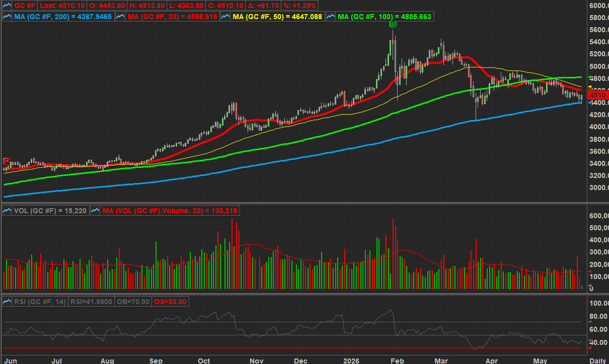Click the OB=70.00 overbought label
The image size is (609, 364).
(x=135, y=302)
